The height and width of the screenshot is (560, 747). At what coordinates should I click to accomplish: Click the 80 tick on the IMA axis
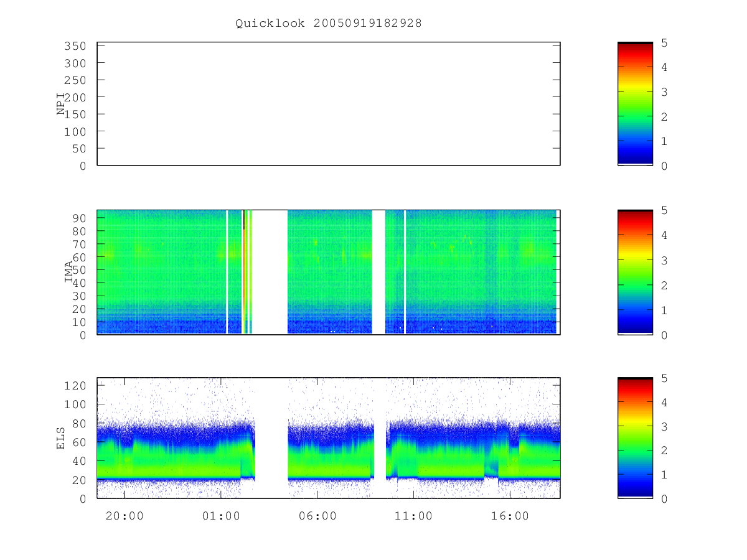pyautogui.click(x=79, y=231)
